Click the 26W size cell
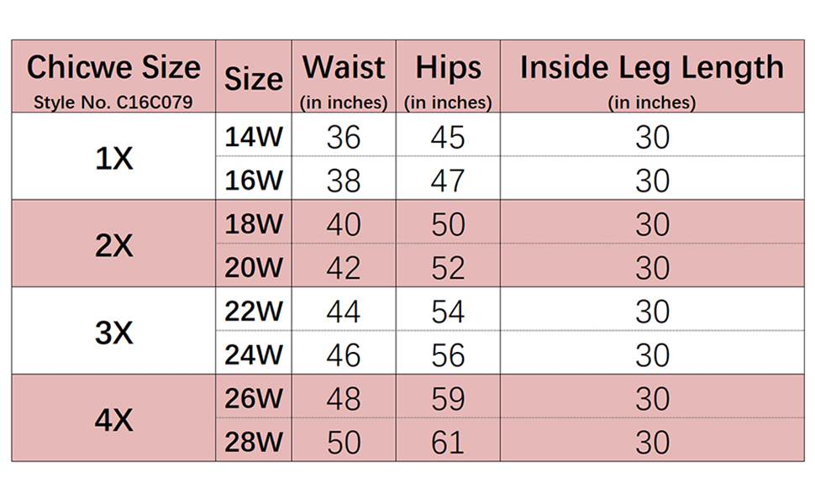This screenshot has height=504, width=815. click(x=253, y=398)
